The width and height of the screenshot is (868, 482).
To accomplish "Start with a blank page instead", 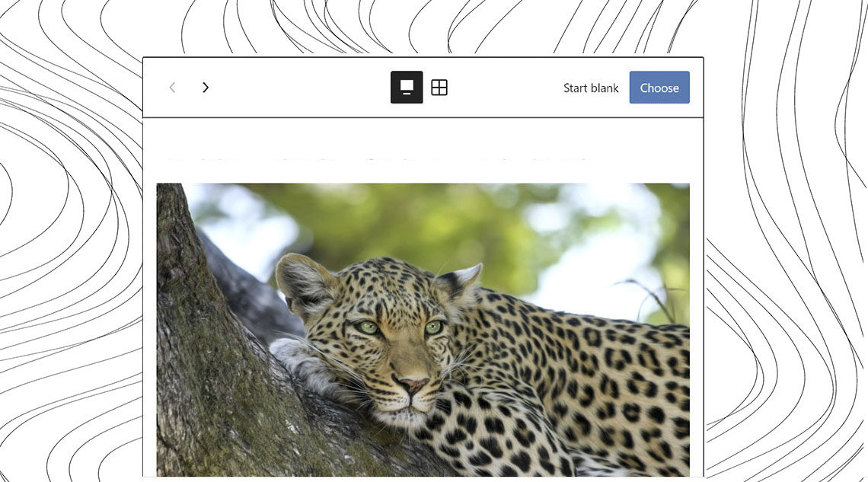I will [591, 88].
